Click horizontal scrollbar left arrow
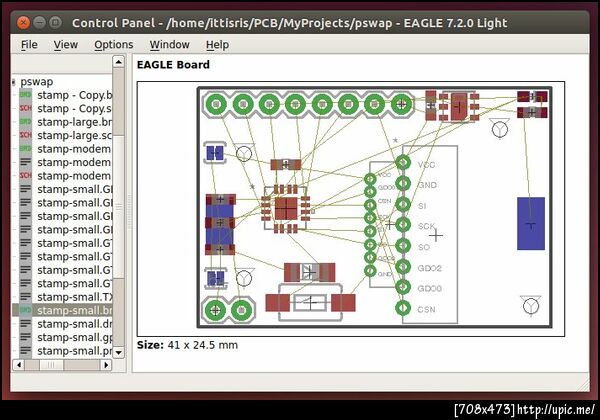The height and width of the screenshot is (420, 600). (x=19, y=365)
